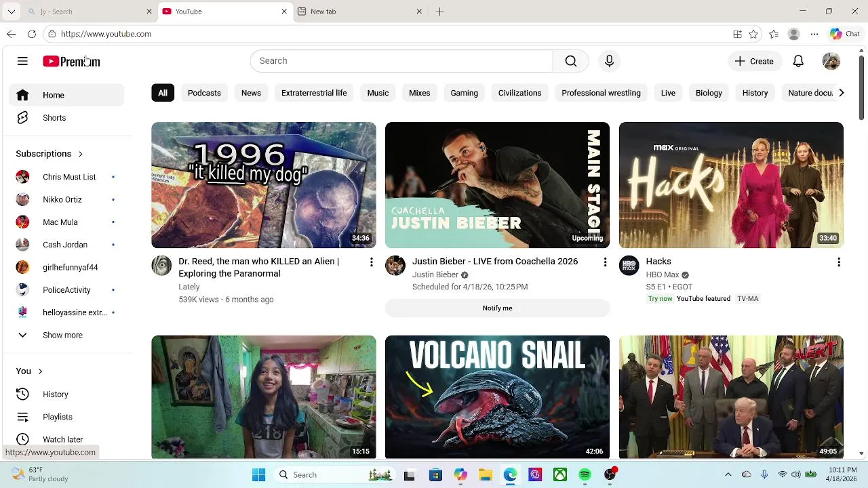Viewport: 868px width, 488px height.
Task: Click Notify me for Coachella stream
Action: (x=497, y=308)
